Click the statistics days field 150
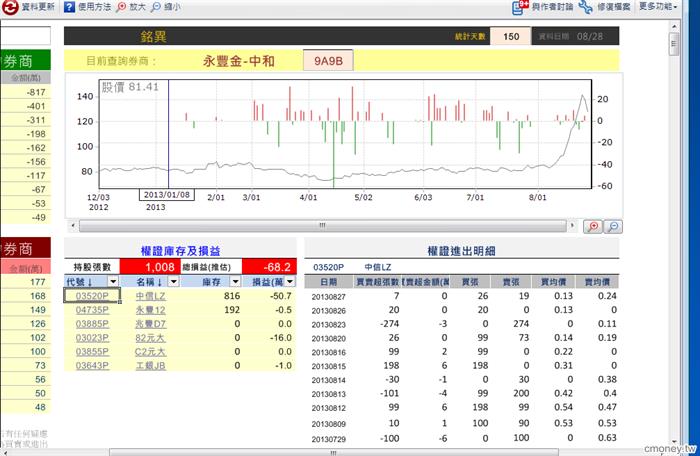Screen dimensions: 700x456 click(511, 37)
